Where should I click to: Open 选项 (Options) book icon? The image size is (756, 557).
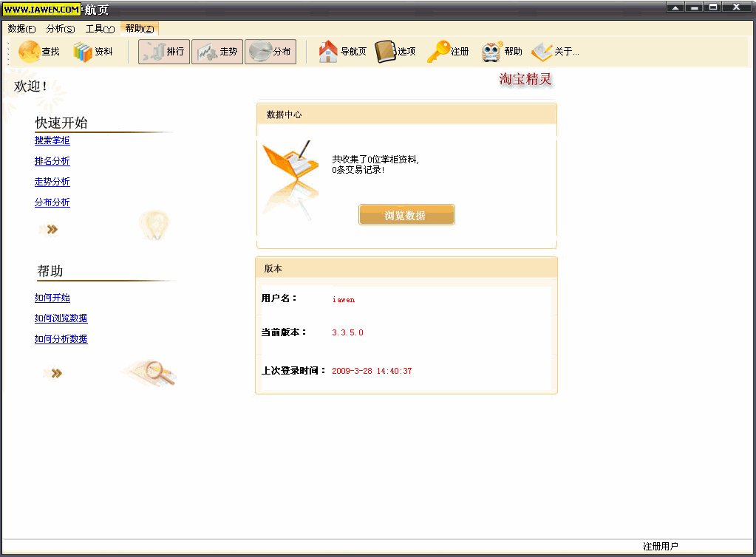tap(386, 52)
